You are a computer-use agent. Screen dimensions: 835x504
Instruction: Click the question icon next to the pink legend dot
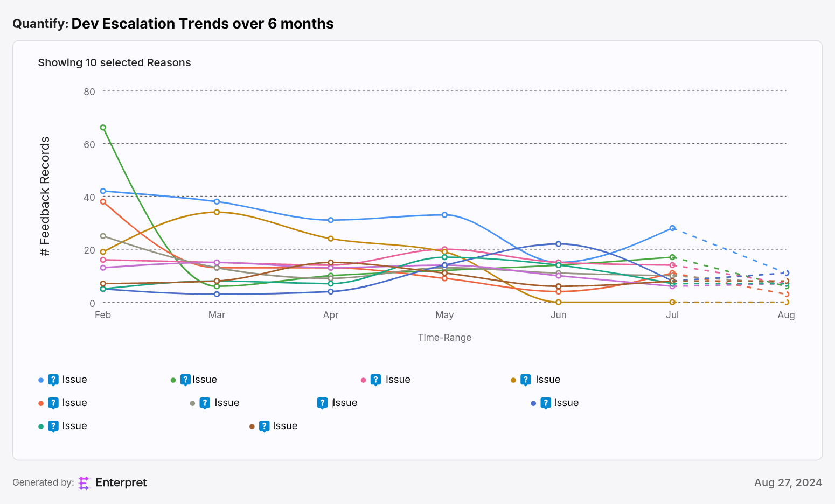[376, 380]
